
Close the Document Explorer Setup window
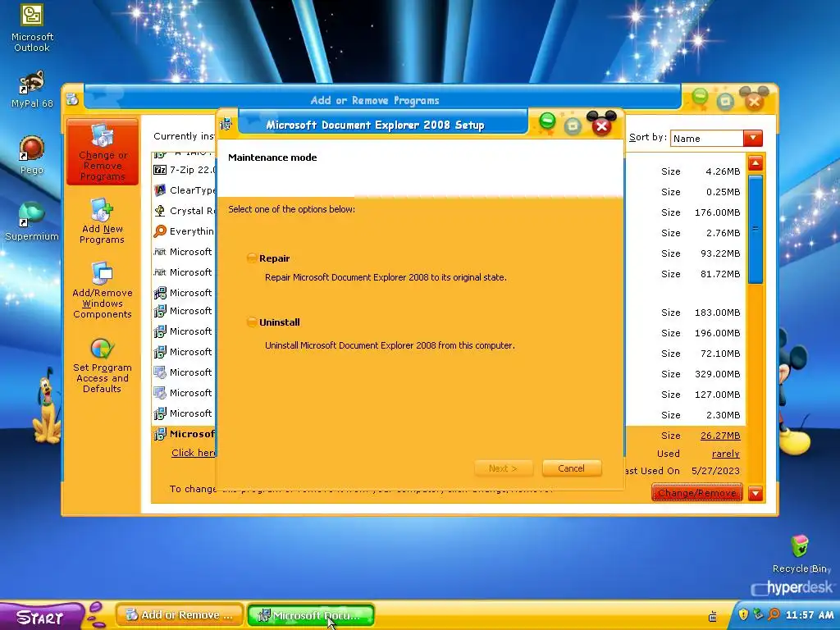pos(601,126)
